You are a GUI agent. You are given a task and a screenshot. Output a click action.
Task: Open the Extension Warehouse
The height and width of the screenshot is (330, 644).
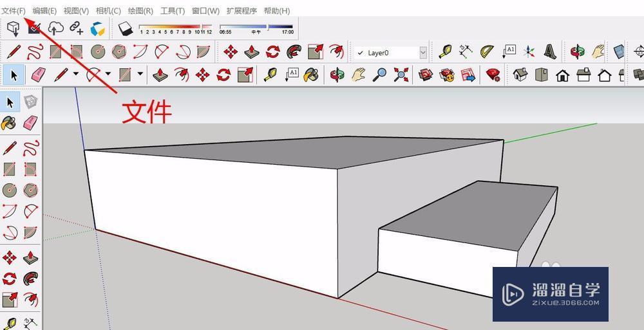point(447,75)
